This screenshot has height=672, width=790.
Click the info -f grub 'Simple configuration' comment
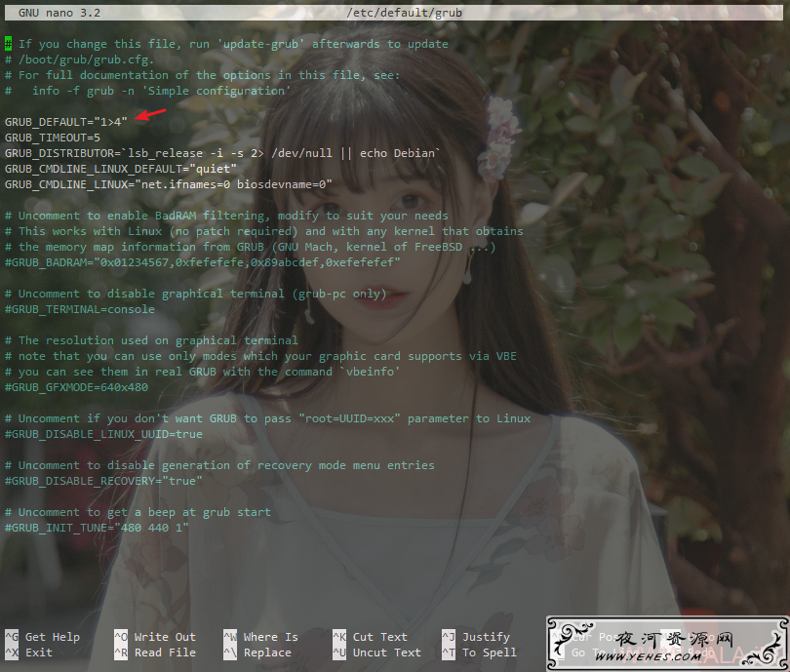click(147, 91)
